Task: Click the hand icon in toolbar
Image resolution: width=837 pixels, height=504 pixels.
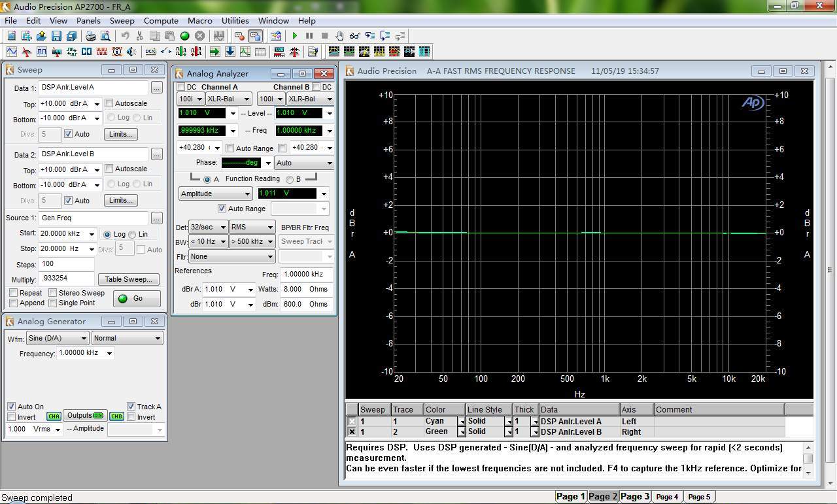Action: (x=340, y=36)
